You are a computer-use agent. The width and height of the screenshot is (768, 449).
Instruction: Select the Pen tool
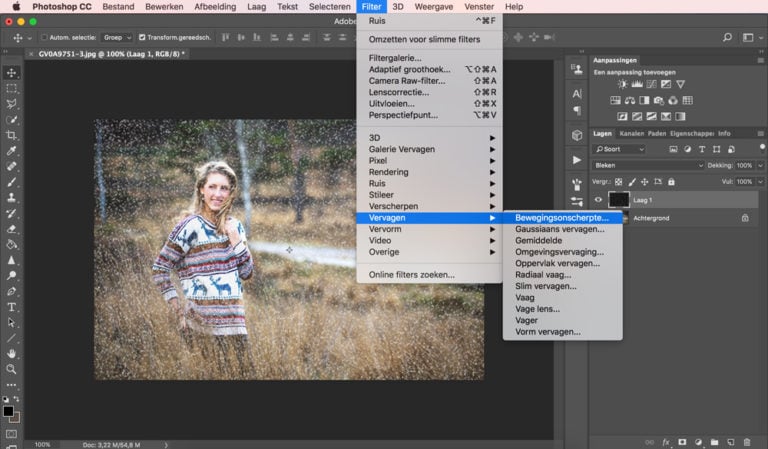click(x=11, y=291)
